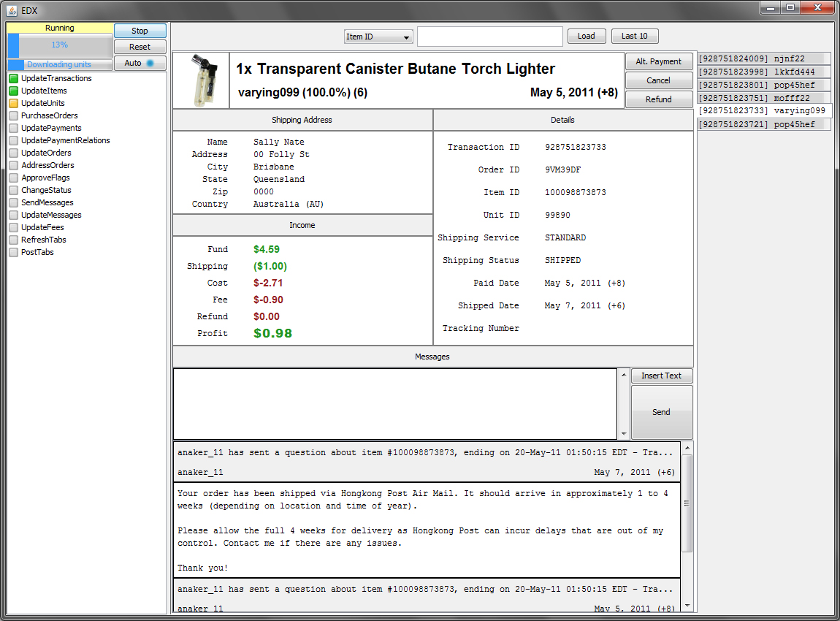Click the green UpdateItems status icon

pos(14,91)
